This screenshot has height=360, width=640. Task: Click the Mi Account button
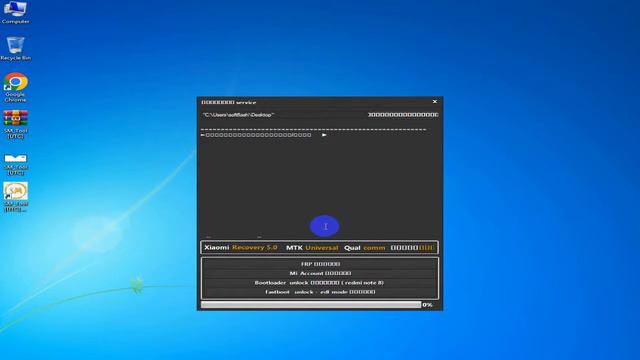click(320, 273)
